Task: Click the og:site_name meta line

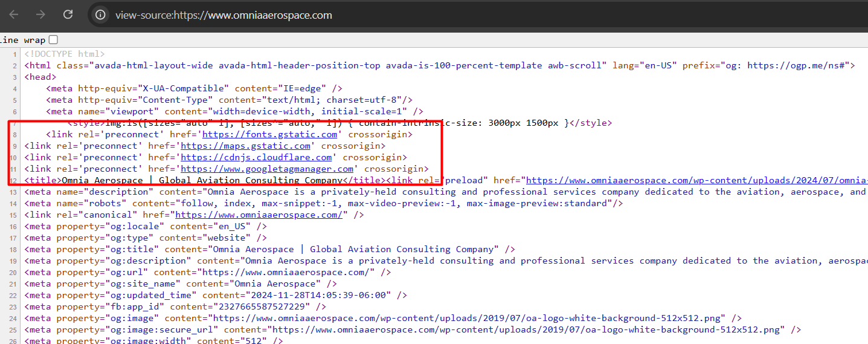Action: [181, 284]
